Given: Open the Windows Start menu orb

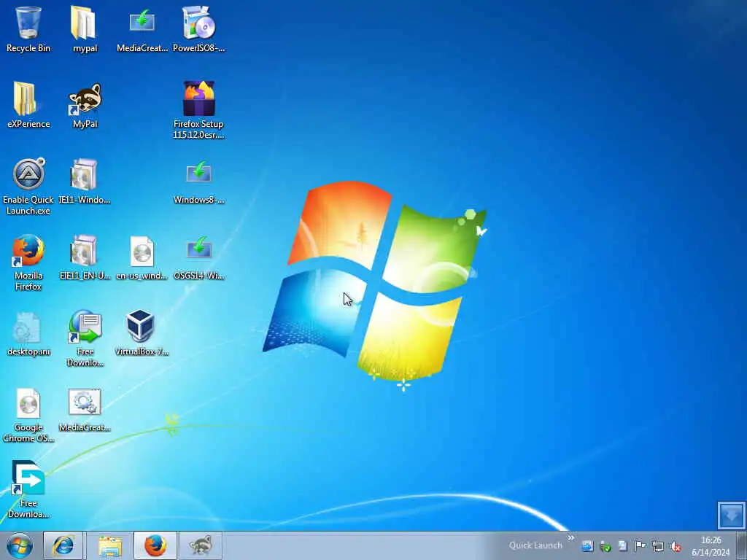Looking at the screenshot, I should (x=20, y=545).
